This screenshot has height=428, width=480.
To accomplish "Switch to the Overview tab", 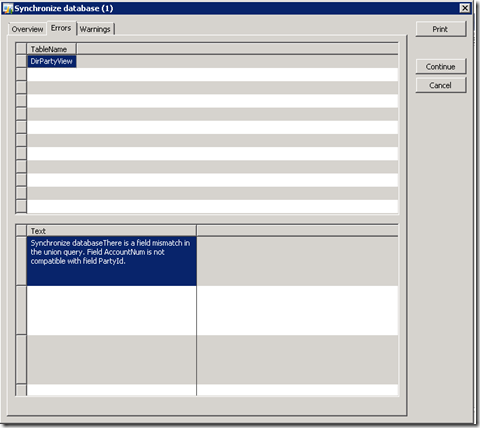I will click(x=27, y=29).
